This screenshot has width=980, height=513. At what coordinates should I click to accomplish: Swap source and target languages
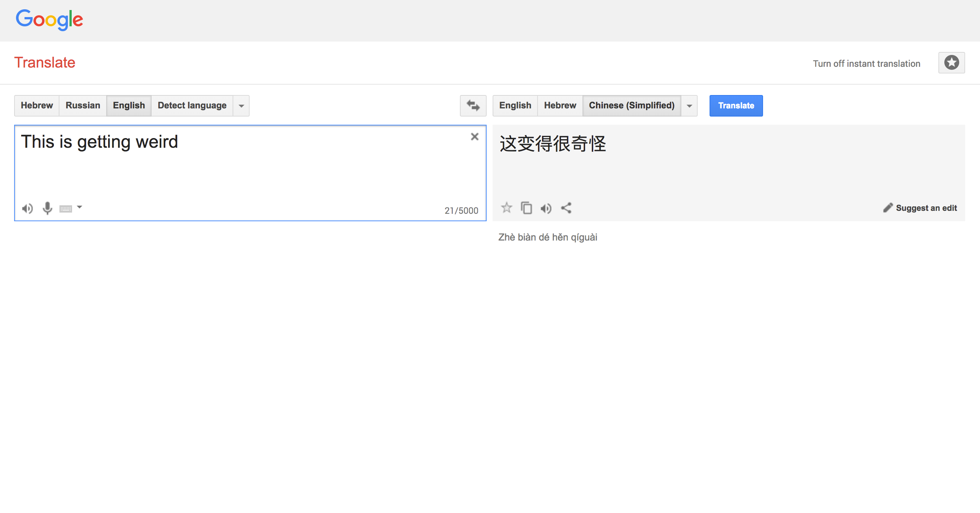point(473,106)
